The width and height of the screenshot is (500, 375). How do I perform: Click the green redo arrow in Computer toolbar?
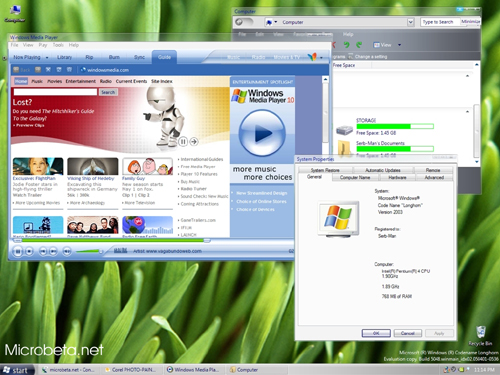pos(359,45)
